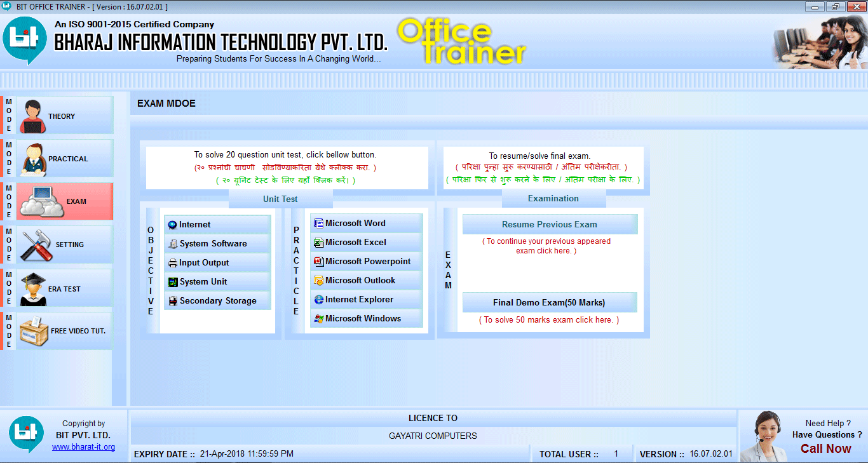Image resolution: width=868 pixels, height=463 pixels.
Task: Click the "To resume/solve final exam." text
Action: pyautogui.click(x=539, y=156)
